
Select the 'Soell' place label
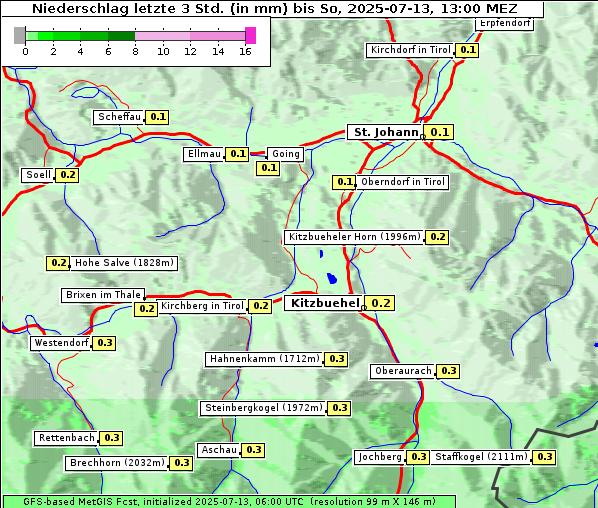coord(38,175)
